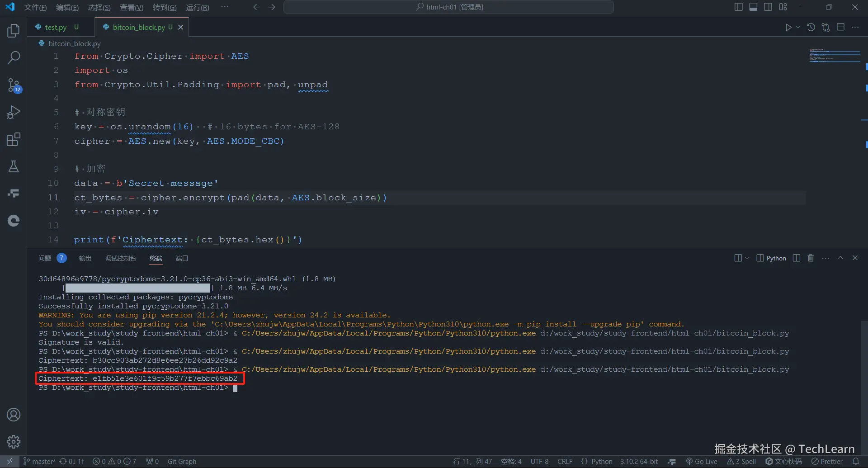The height and width of the screenshot is (468, 868).
Task: Open terminal panel more actions ellipsis
Action: coord(826,258)
